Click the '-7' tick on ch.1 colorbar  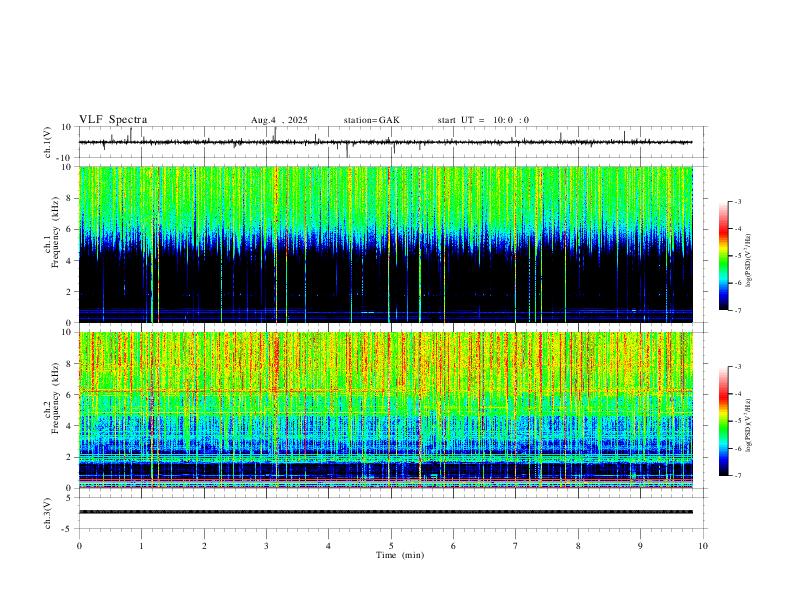pos(738,310)
